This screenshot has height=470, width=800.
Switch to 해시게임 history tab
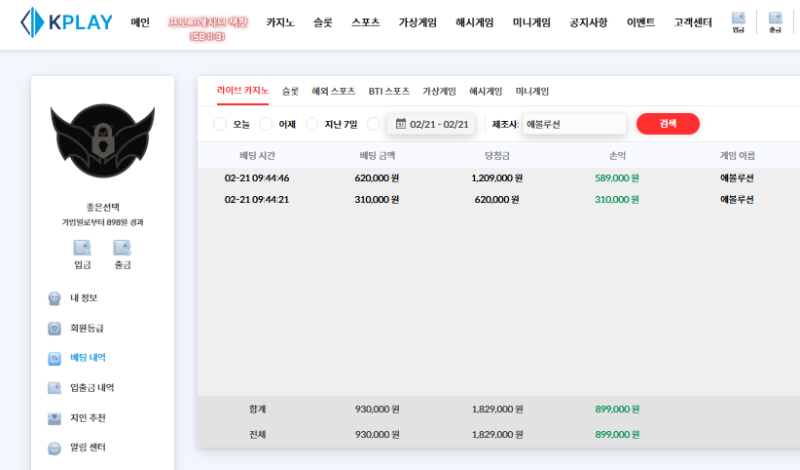click(486, 91)
